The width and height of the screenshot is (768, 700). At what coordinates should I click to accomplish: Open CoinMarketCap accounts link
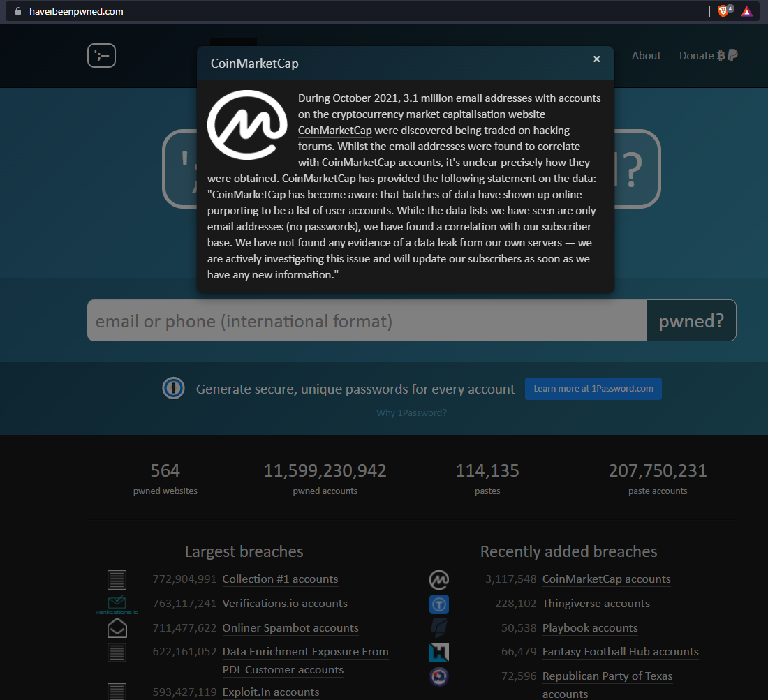(606, 579)
